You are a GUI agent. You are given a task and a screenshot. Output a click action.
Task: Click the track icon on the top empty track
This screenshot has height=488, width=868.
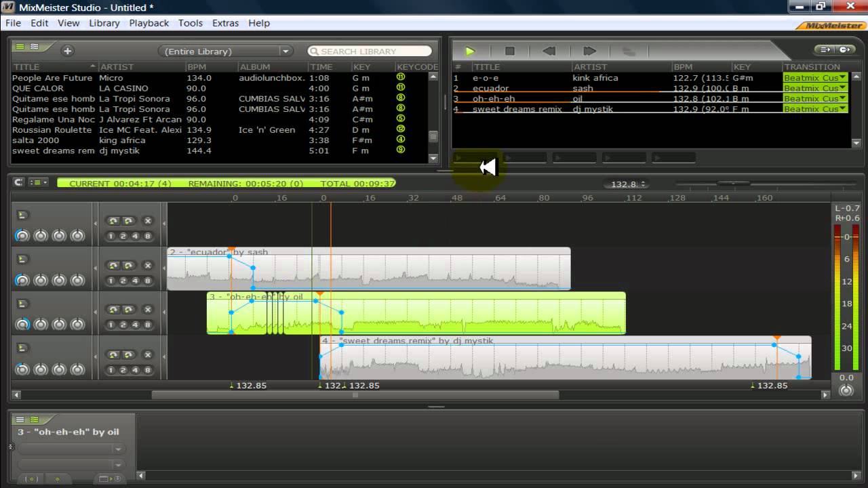(x=22, y=215)
